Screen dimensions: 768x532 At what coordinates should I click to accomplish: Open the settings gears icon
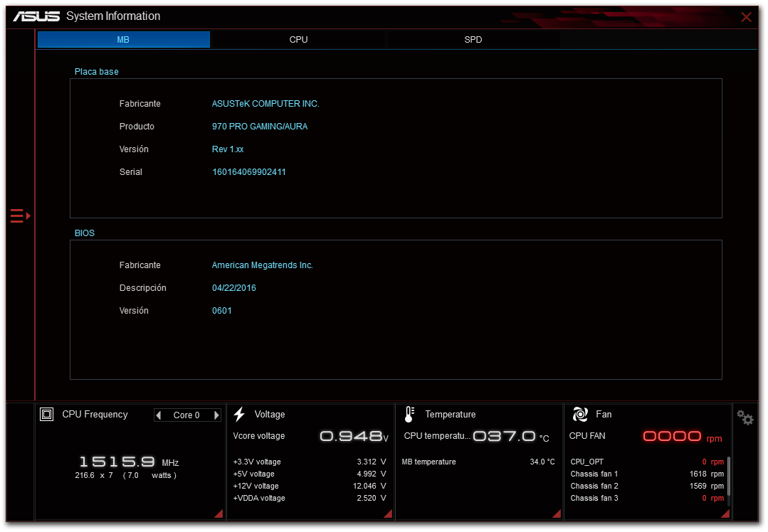tap(745, 417)
